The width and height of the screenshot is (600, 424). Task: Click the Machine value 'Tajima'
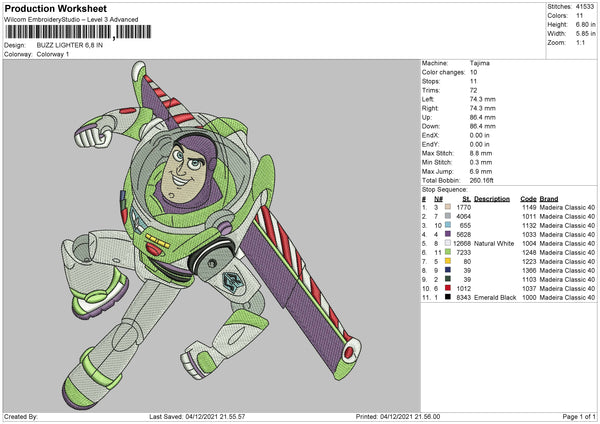(x=480, y=63)
